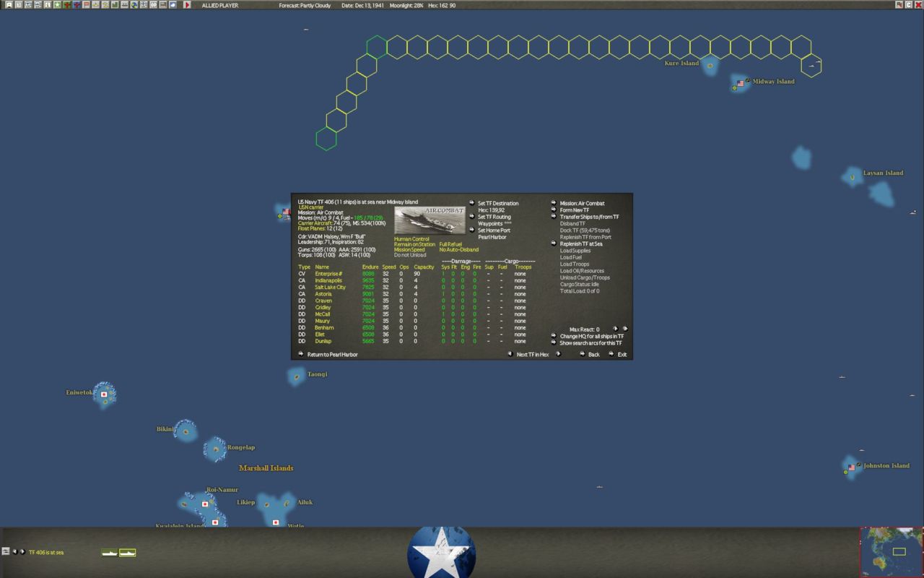Choose Set Home Port
The image size is (924, 578).
494,230
